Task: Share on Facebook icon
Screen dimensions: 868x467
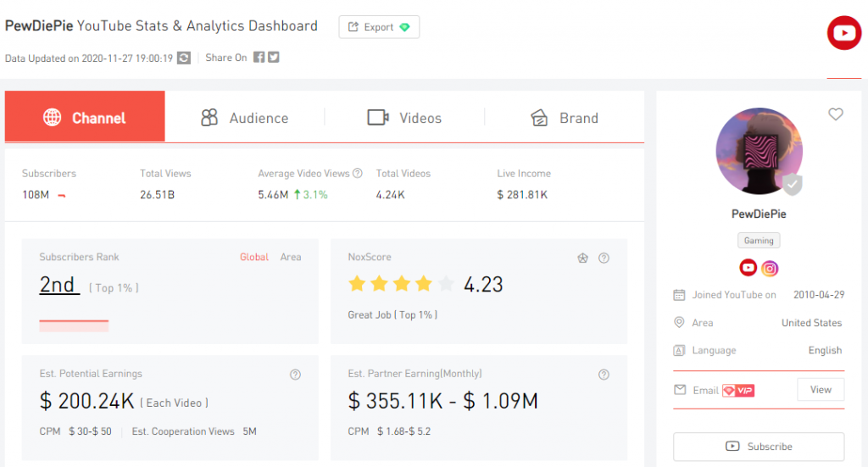Action: [259, 57]
